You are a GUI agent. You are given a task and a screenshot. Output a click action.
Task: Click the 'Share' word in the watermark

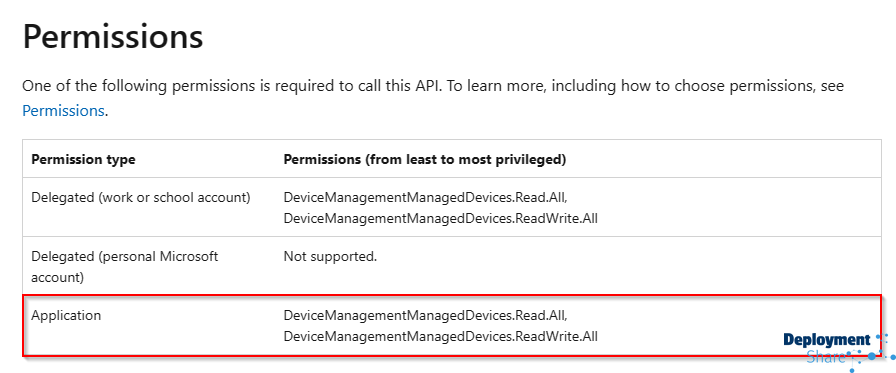coord(826,358)
